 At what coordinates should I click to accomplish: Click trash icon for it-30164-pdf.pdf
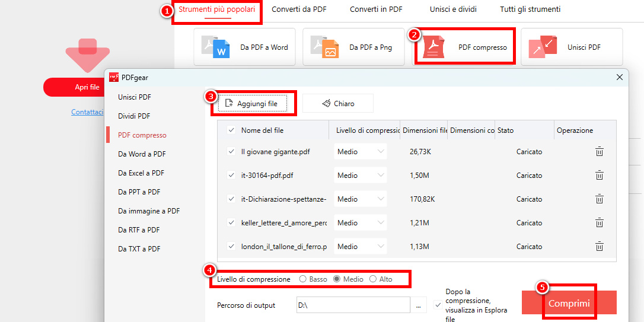[x=600, y=176]
